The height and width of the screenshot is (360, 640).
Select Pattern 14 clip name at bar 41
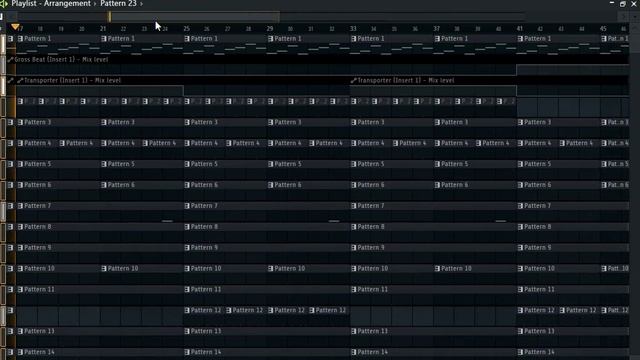539,352
